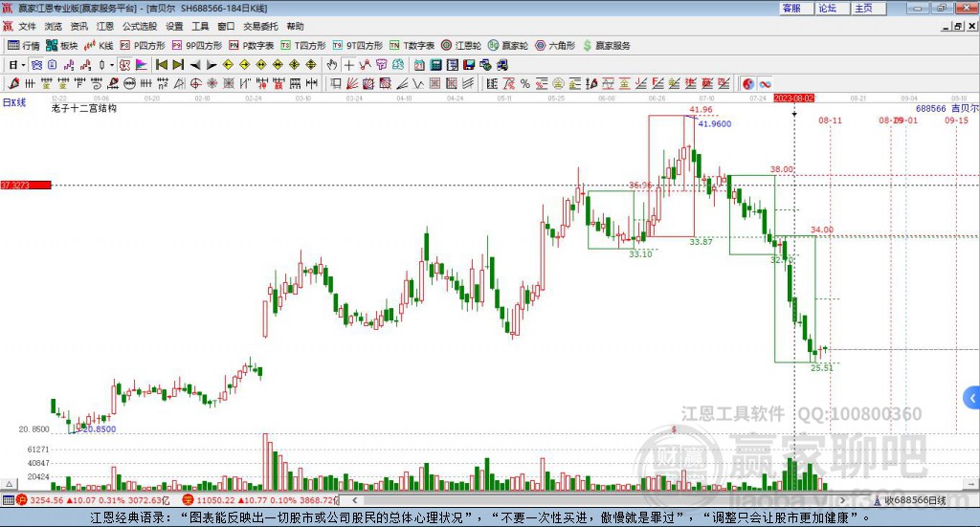Jump to last bar icon

[x=178, y=65]
